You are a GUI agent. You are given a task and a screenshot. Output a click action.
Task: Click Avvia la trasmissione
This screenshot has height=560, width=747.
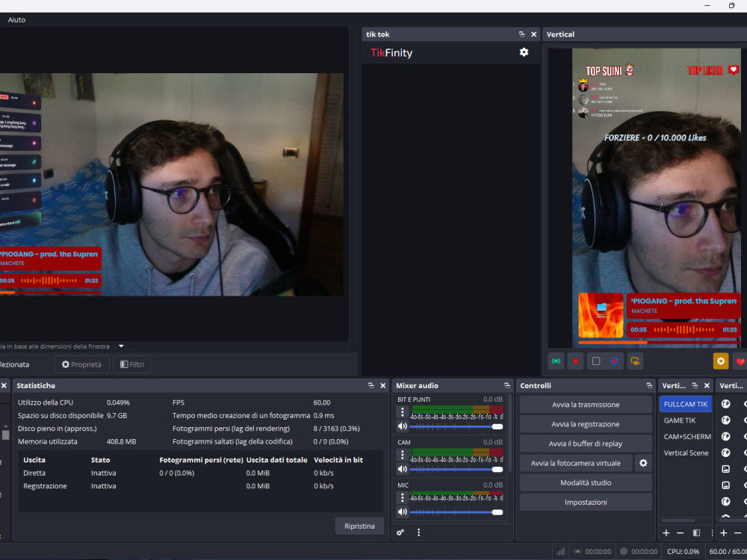pos(586,405)
